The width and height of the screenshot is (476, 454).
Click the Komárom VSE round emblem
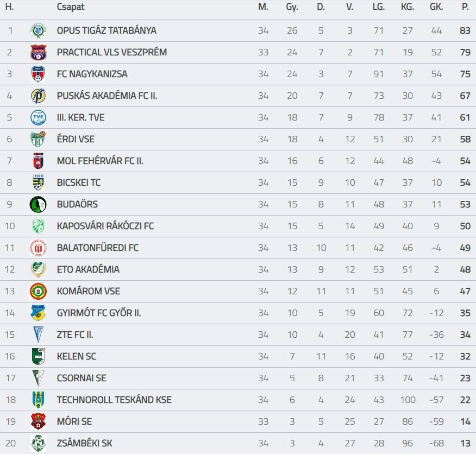38,291
